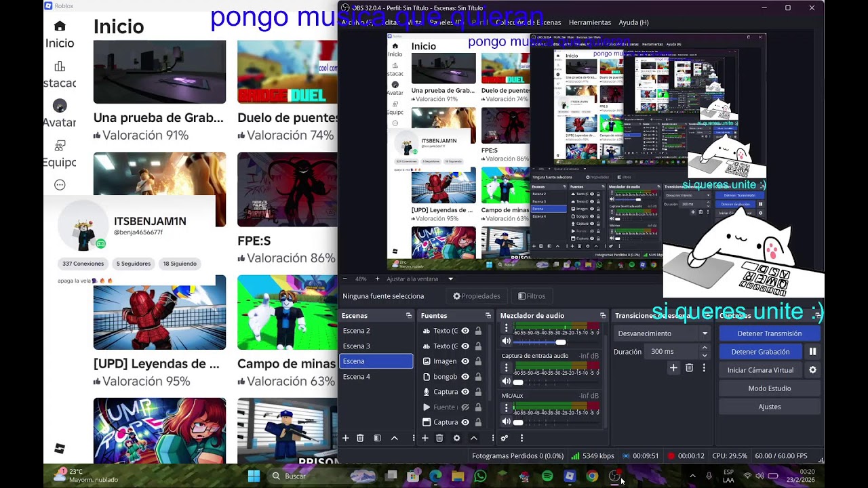
Task: Open Mic/Aux channel three-dot menu
Action: pyautogui.click(x=506, y=407)
